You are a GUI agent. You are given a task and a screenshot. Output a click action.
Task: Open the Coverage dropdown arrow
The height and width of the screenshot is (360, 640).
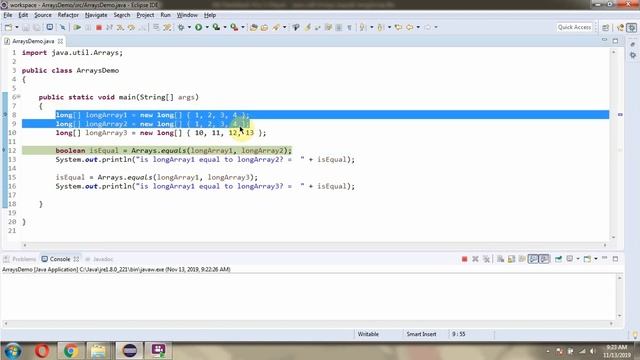pos(224,27)
